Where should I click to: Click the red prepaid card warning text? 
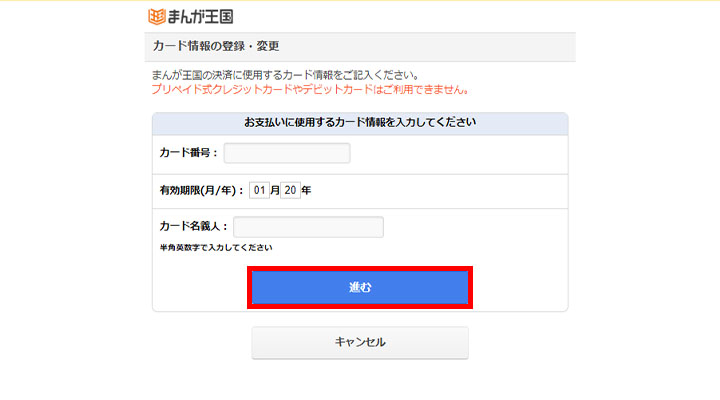coord(311,89)
